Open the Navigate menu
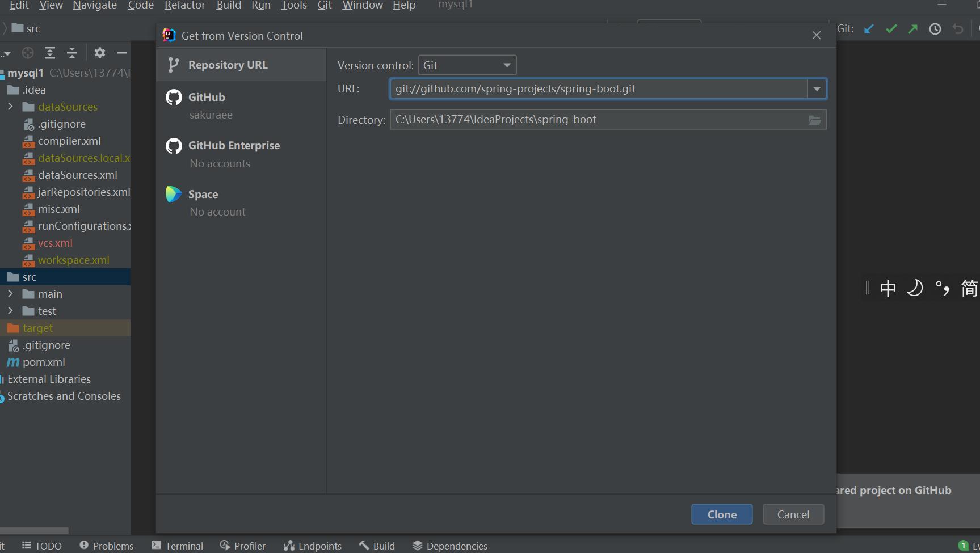The image size is (980, 553). 95,5
